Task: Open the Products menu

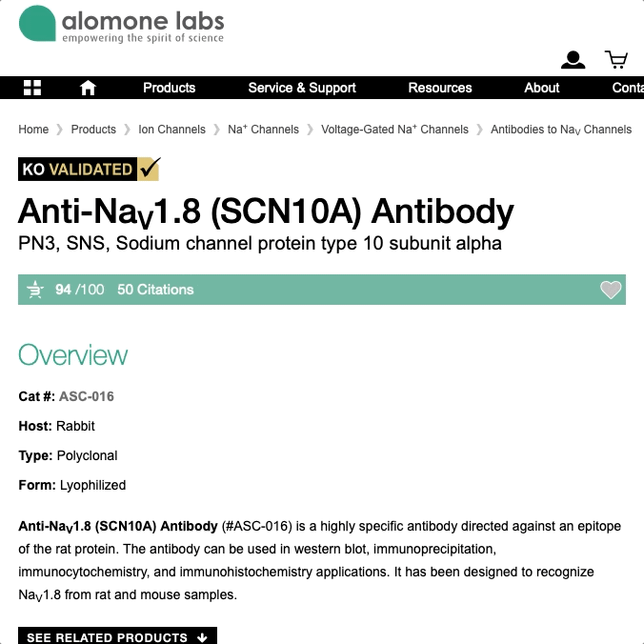Action: (x=169, y=88)
